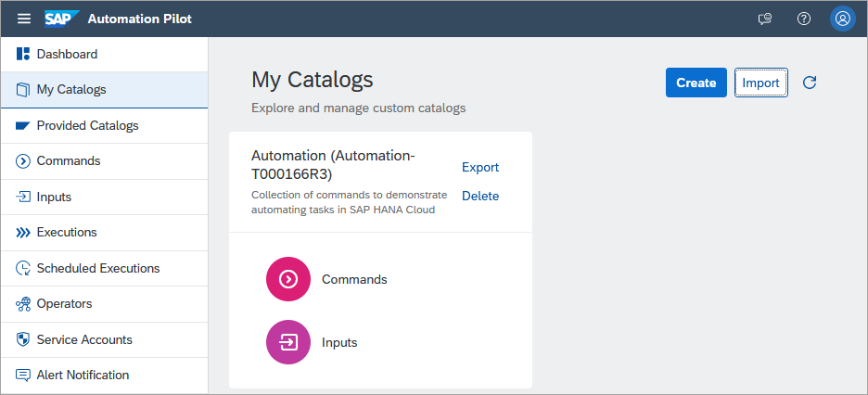The width and height of the screenshot is (868, 395).
Task: Open the Automation (Automation-T000166R3) catalog title
Action: point(333,165)
